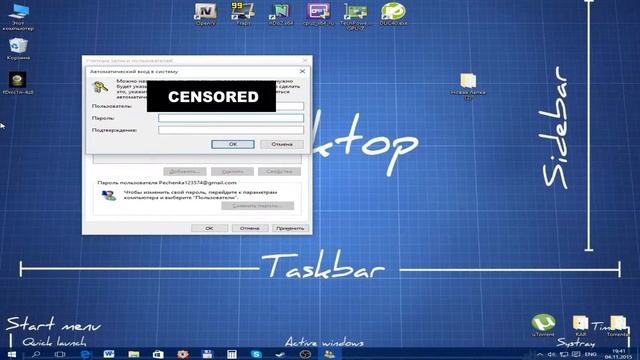This screenshot has height=360, width=640.
Task: Switch to the user accounts taskbar window
Action: point(329,354)
